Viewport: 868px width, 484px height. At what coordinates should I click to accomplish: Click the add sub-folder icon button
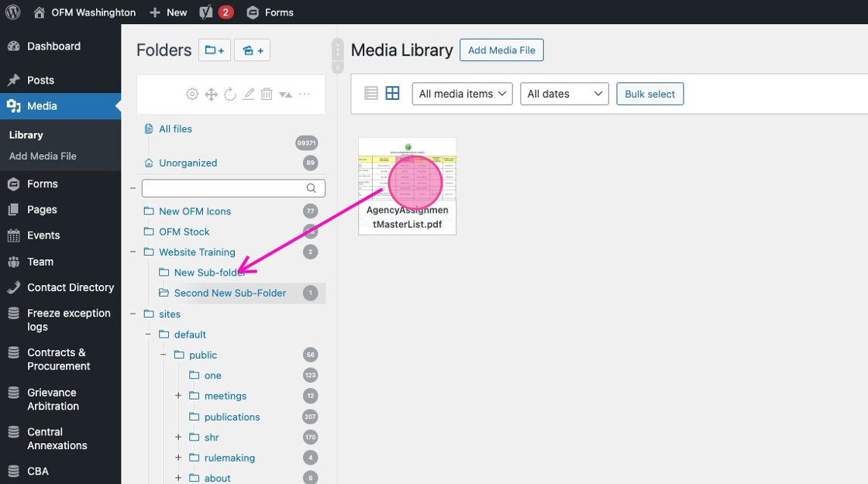(x=253, y=50)
